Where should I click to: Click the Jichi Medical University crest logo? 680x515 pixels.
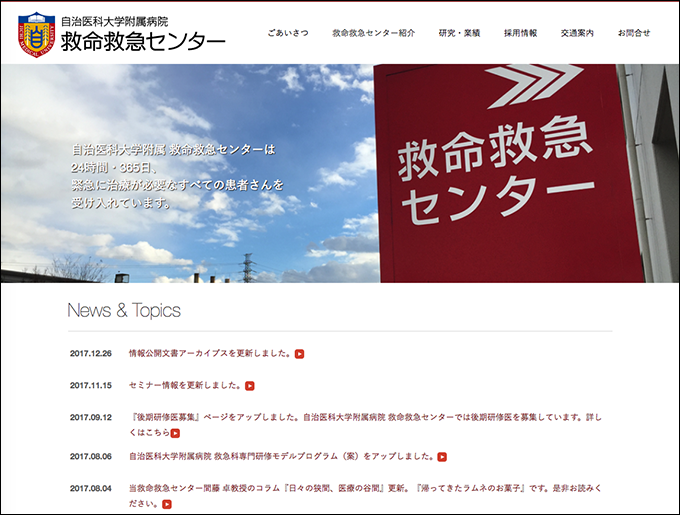click(36, 35)
